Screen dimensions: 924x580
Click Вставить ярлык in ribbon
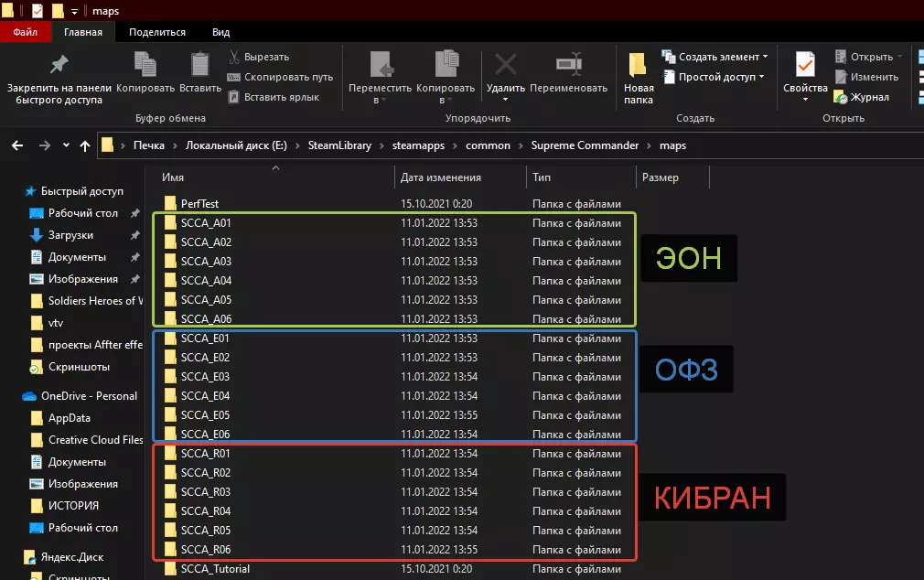click(274, 97)
